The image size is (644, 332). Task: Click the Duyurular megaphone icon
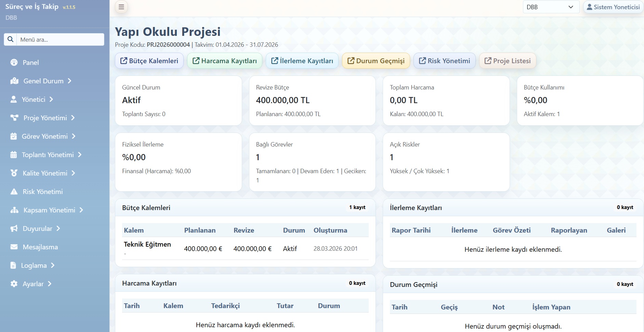click(14, 229)
